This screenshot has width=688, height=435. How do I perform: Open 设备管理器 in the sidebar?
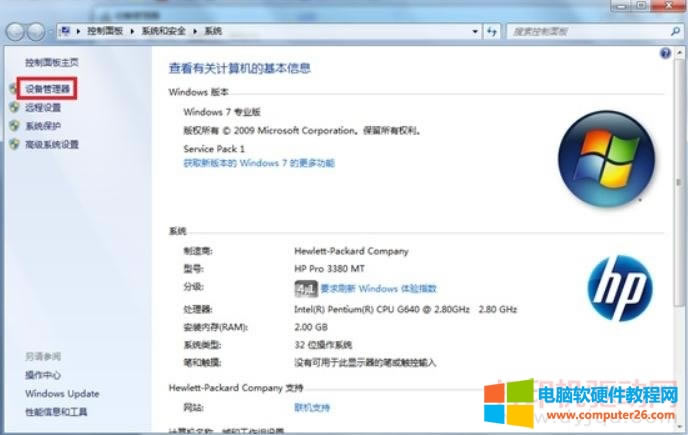47,89
